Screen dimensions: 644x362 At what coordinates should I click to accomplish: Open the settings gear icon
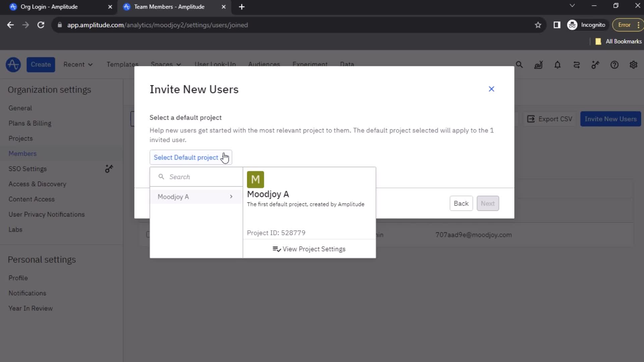[x=633, y=65]
